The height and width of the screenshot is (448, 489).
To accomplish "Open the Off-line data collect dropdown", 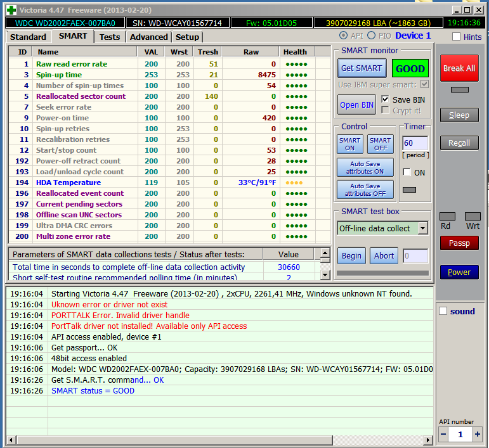I will pyautogui.click(x=422, y=228).
